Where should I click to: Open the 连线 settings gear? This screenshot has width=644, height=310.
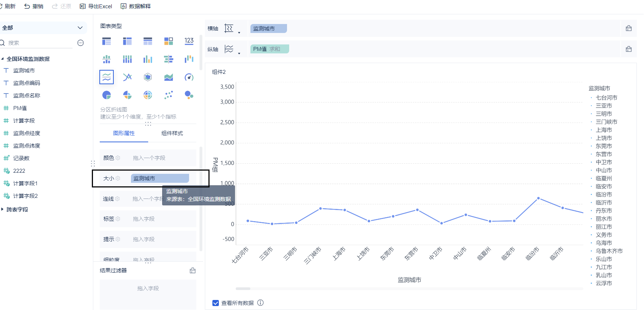(x=117, y=199)
